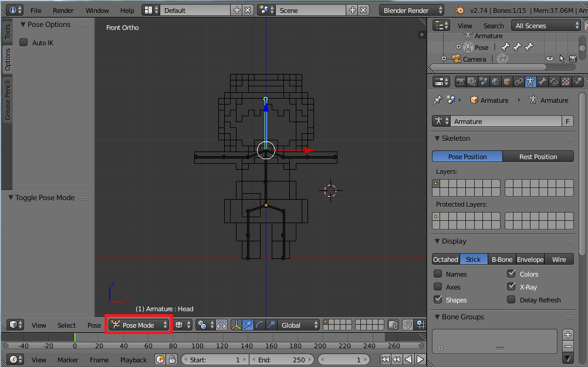Open the Render properties tab icon
Viewport: 588px width, 367px height.
(461, 82)
